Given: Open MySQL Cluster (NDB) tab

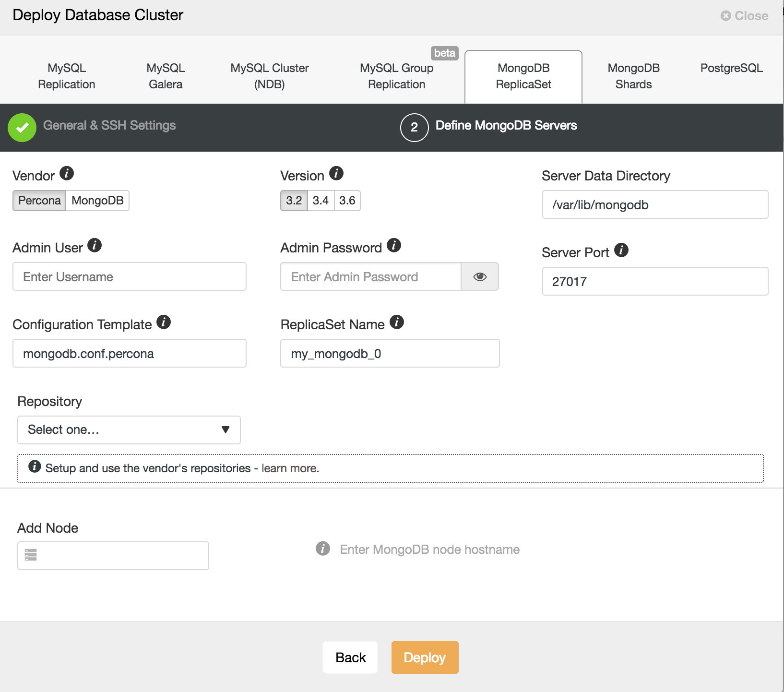Looking at the screenshot, I should pyautogui.click(x=270, y=76).
